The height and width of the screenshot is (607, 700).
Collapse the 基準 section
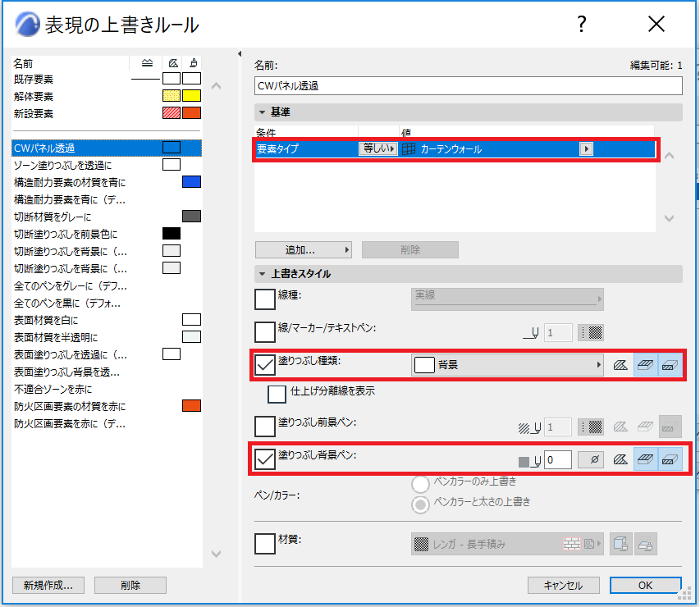263,112
